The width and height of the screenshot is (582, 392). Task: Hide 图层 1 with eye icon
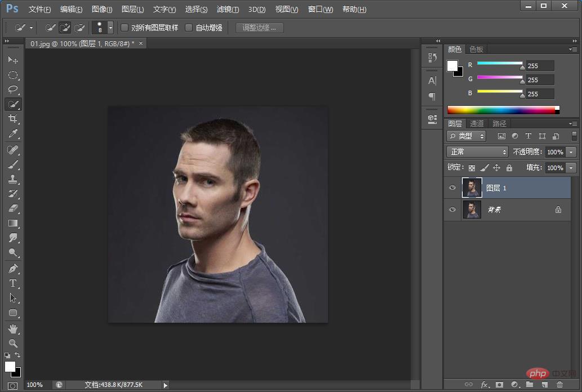tap(452, 188)
